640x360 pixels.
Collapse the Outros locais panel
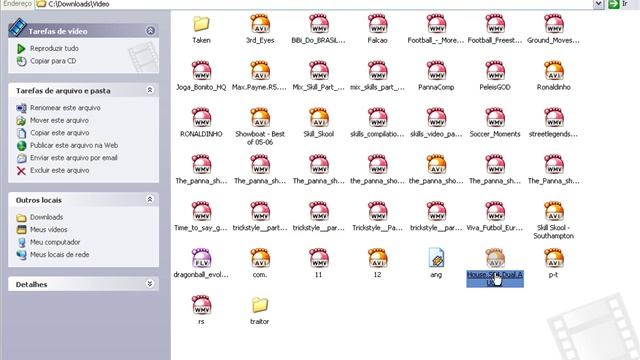click(150, 199)
